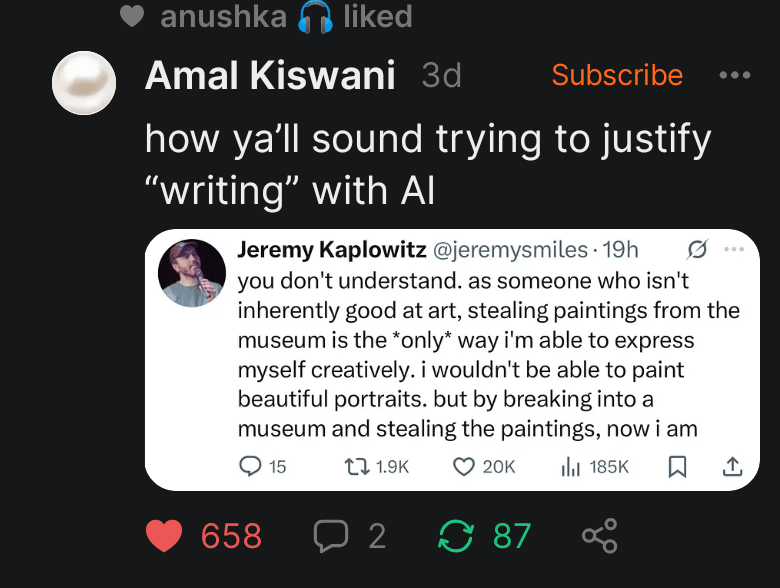Screen dimensions: 780x588
Task: Click Jeremy Kaplowitz's profile photo
Action: coord(192,272)
